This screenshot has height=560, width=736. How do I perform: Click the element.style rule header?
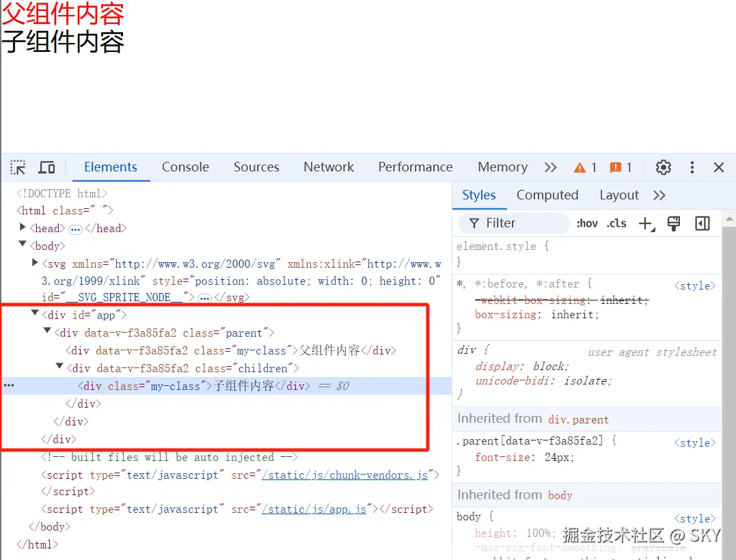point(503,247)
